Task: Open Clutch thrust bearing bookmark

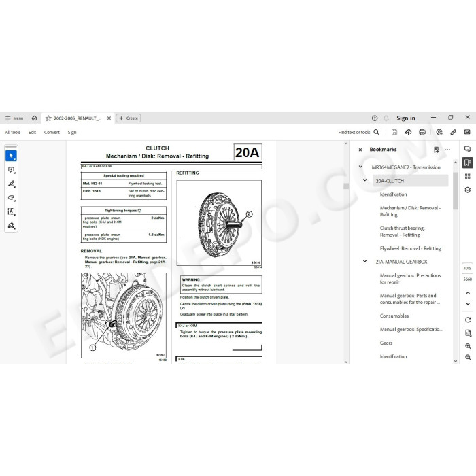Action: [x=403, y=231]
